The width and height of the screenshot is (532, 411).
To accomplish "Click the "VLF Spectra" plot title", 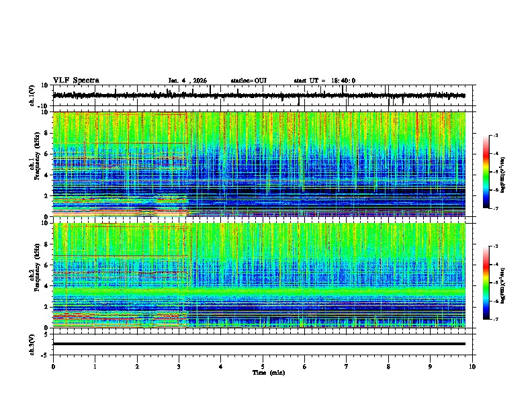I will click(76, 80).
